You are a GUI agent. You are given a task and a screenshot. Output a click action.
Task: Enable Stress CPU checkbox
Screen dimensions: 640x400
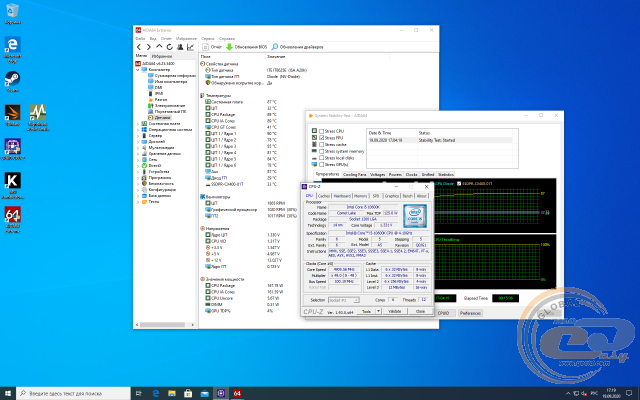pyautogui.click(x=322, y=131)
